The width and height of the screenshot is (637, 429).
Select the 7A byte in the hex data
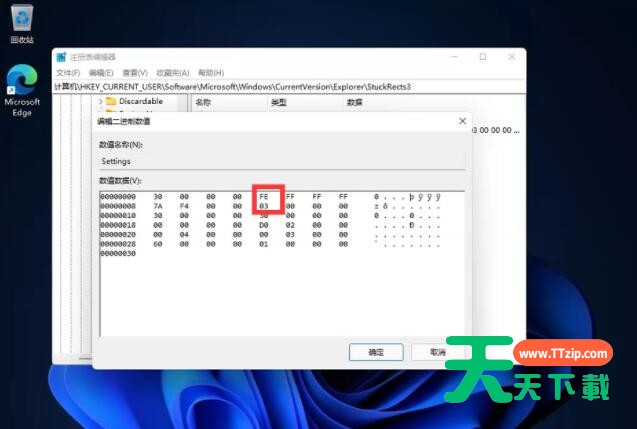[158, 206]
